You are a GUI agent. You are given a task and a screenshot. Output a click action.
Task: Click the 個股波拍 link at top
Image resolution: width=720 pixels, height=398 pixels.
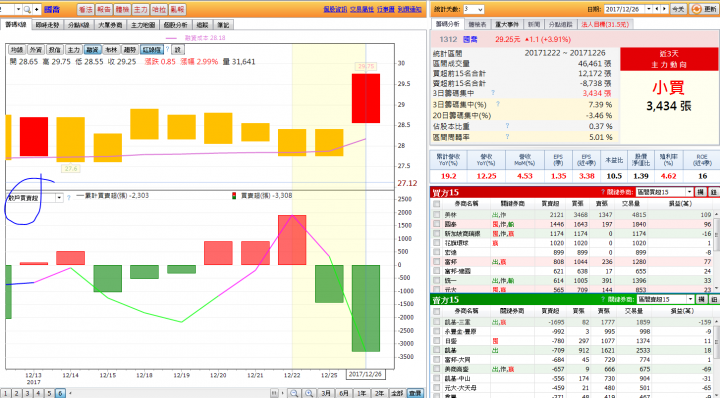pos(335,9)
